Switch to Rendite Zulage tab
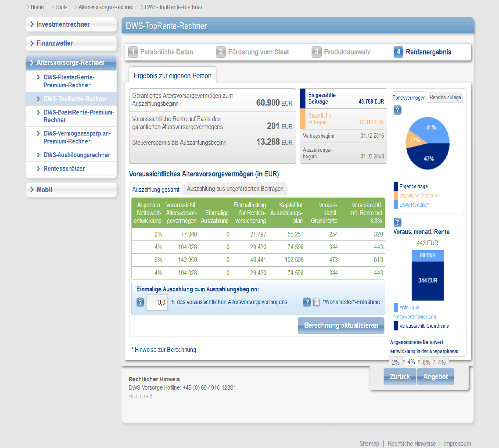The height and width of the screenshot is (448, 499). [445, 97]
